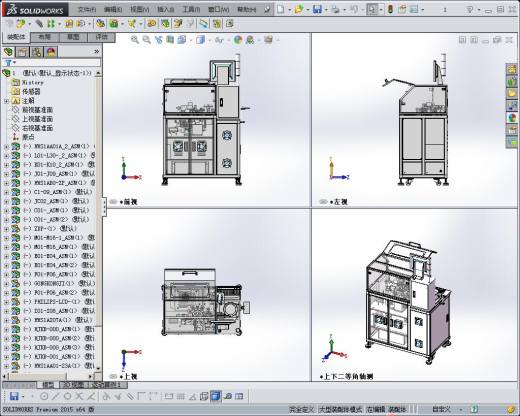The image size is (520, 416).
Task: Click the Zoom to Area magnifier icon
Action: 146,40
